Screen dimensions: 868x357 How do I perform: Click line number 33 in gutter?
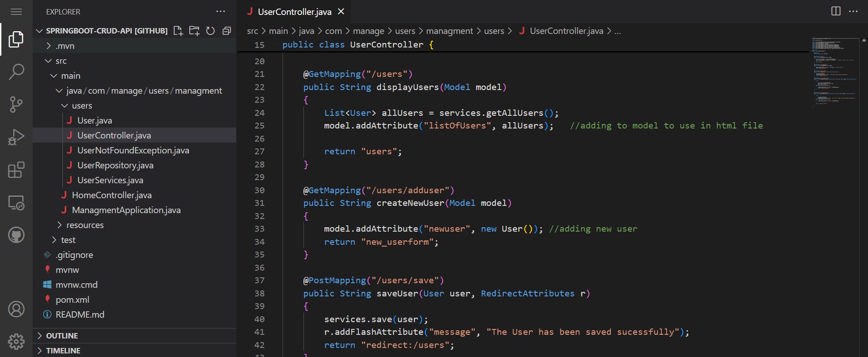[x=259, y=229]
